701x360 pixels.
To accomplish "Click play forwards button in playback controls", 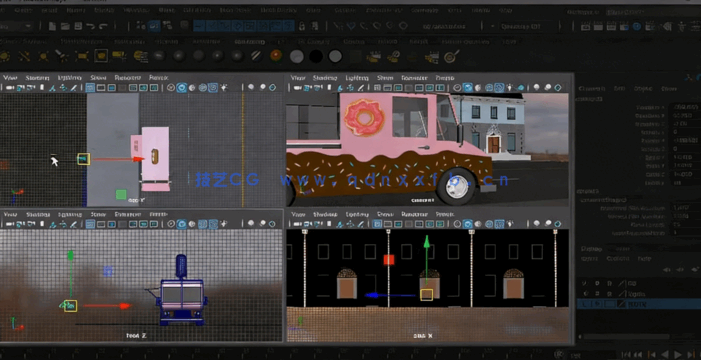I will coord(678,354).
